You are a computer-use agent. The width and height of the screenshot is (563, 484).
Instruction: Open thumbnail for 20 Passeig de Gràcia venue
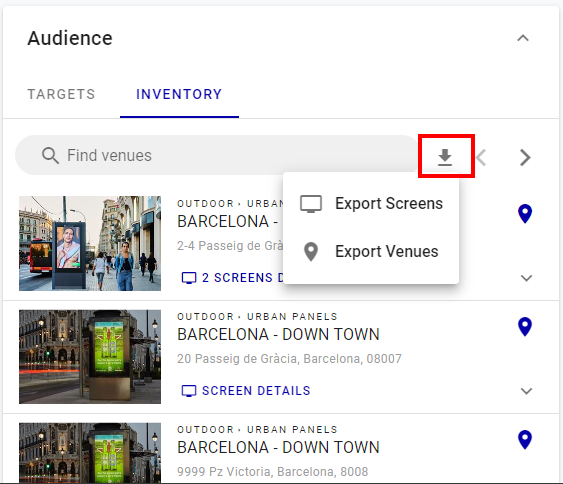(90, 357)
